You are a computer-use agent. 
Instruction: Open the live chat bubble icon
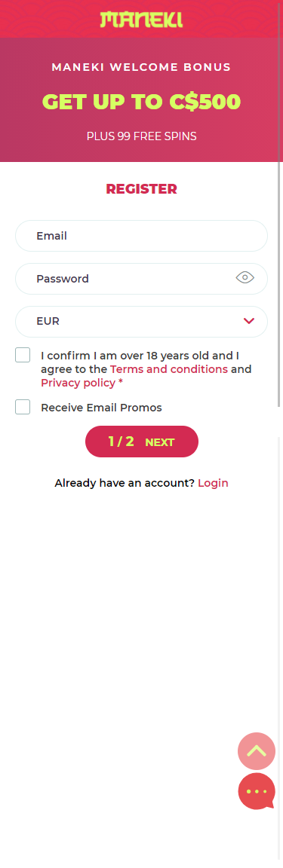point(257,792)
